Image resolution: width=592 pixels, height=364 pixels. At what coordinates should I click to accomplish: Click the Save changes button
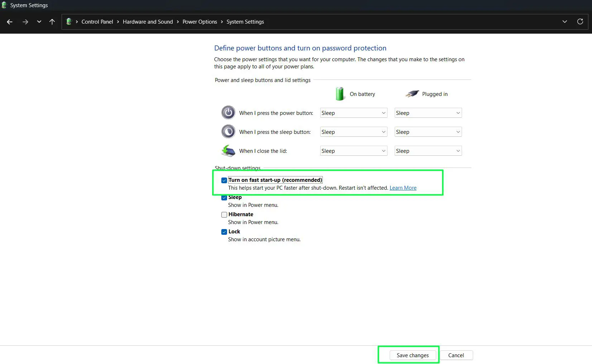pos(412,355)
